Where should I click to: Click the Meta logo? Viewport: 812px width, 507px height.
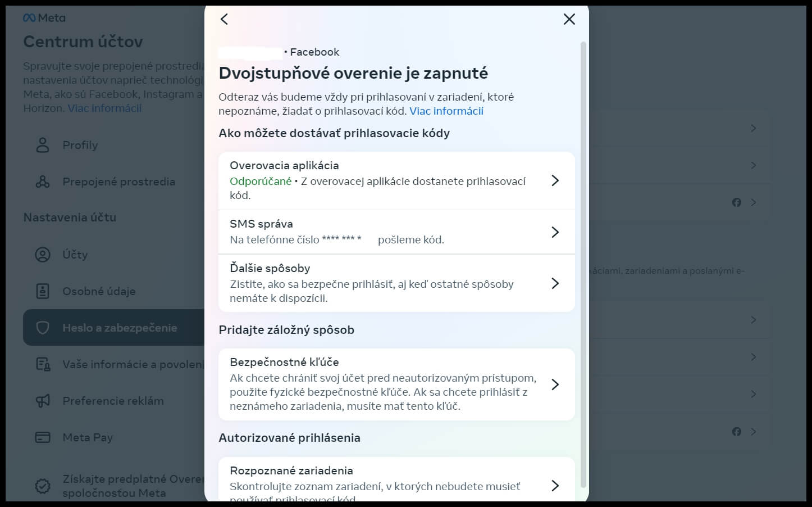point(44,18)
